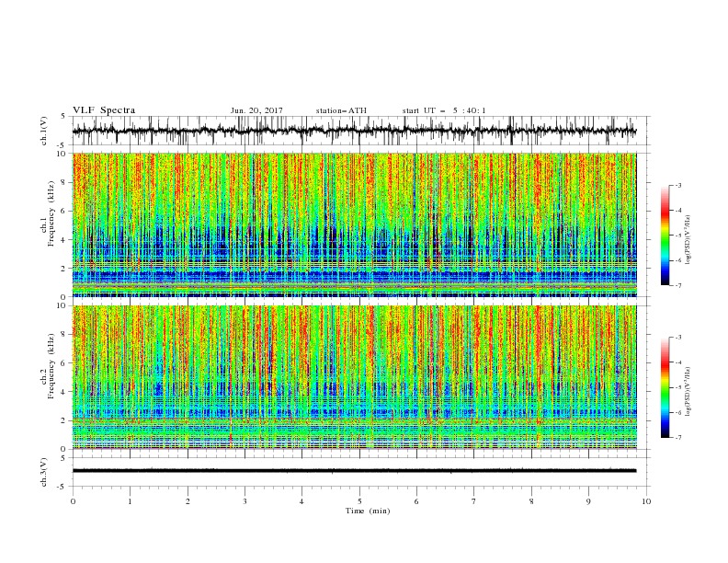The width and height of the screenshot is (728, 563).
Task: Click the time axis tick label "1"
Action: (x=130, y=501)
